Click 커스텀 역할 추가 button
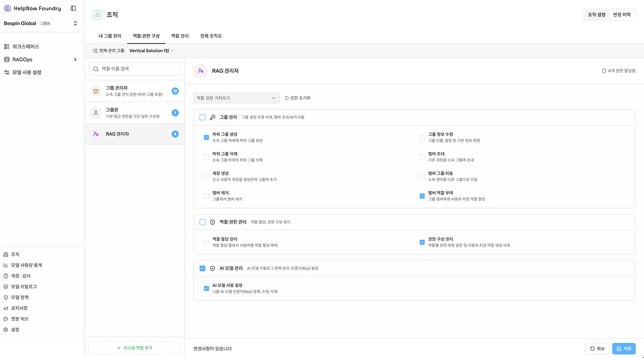The width and height of the screenshot is (644, 358). pyautogui.click(x=134, y=348)
